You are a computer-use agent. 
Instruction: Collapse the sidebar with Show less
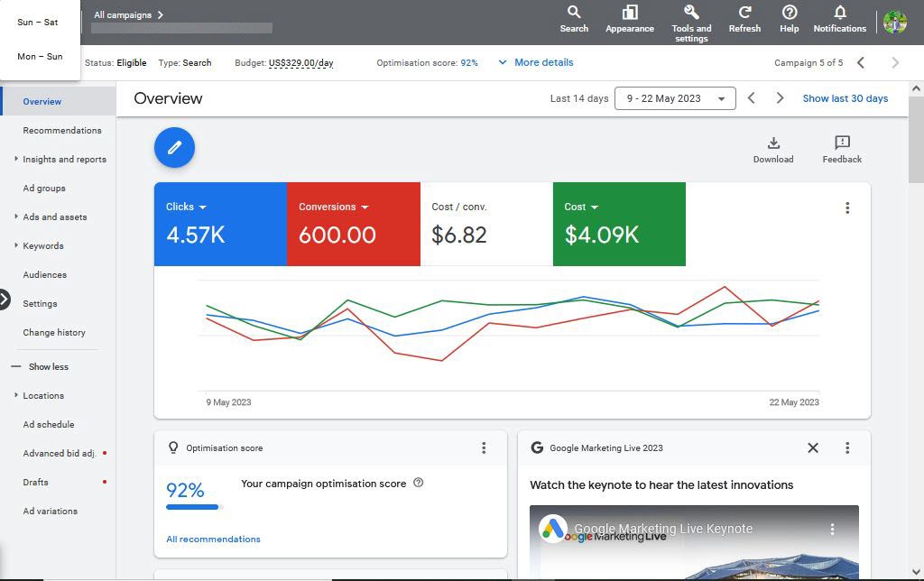coord(40,366)
